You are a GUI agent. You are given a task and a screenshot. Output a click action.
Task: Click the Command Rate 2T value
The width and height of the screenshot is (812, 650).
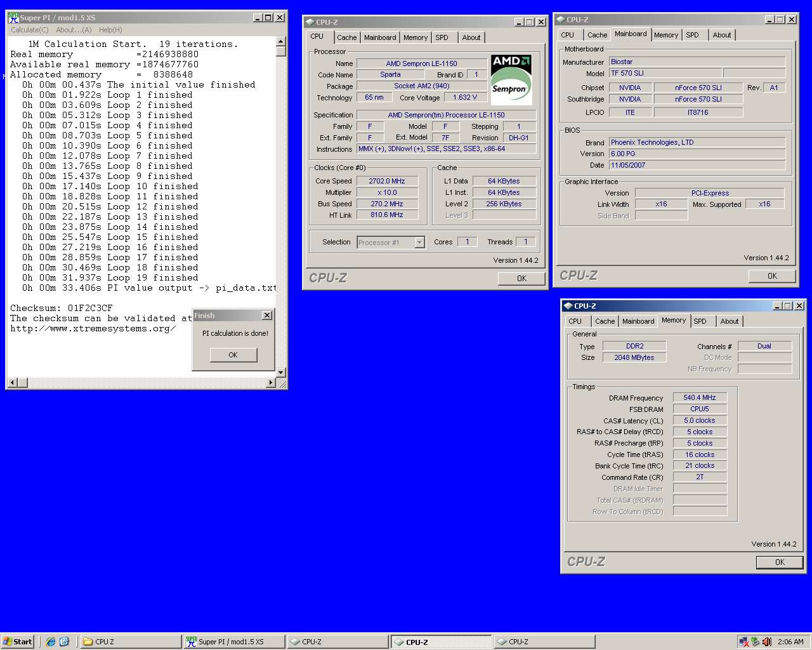(700, 477)
